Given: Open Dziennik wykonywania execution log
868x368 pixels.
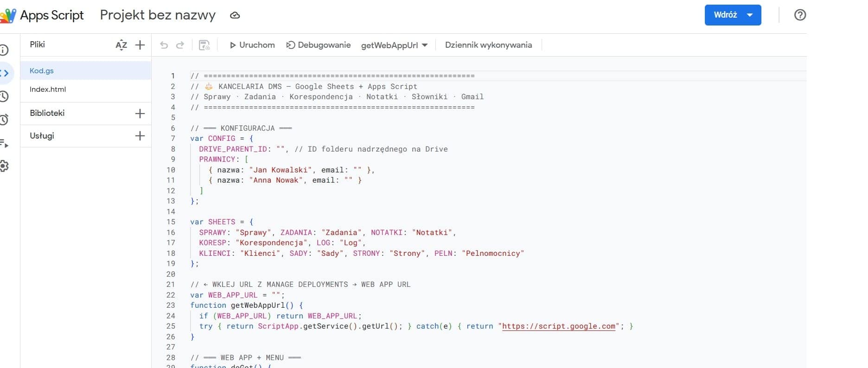Looking at the screenshot, I should (x=488, y=45).
